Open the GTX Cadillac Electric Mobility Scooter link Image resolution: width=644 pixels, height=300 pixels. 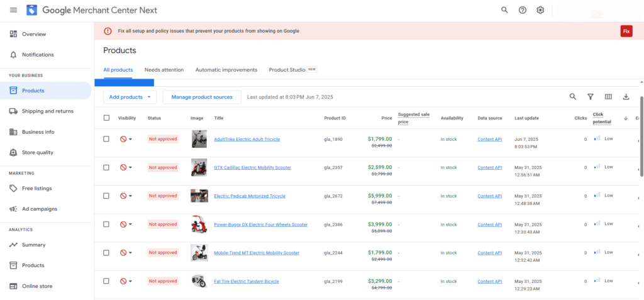click(x=253, y=168)
